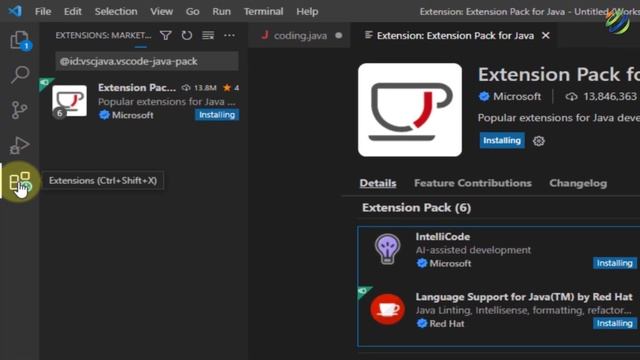Open the Microsoft publisher link in header
This screenshot has height=360, width=640.
(x=517, y=96)
